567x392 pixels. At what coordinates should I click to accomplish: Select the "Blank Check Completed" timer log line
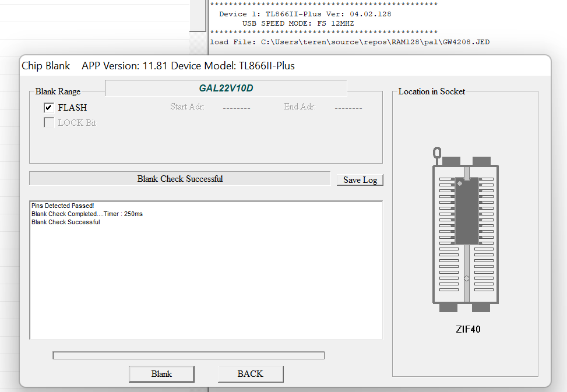click(x=87, y=214)
